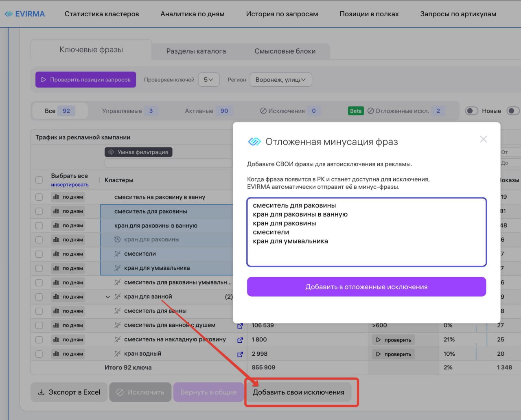Tick checkbox for кран для умывальника row
Viewport: 521px width, 420px height.
click(x=39, y=268)
